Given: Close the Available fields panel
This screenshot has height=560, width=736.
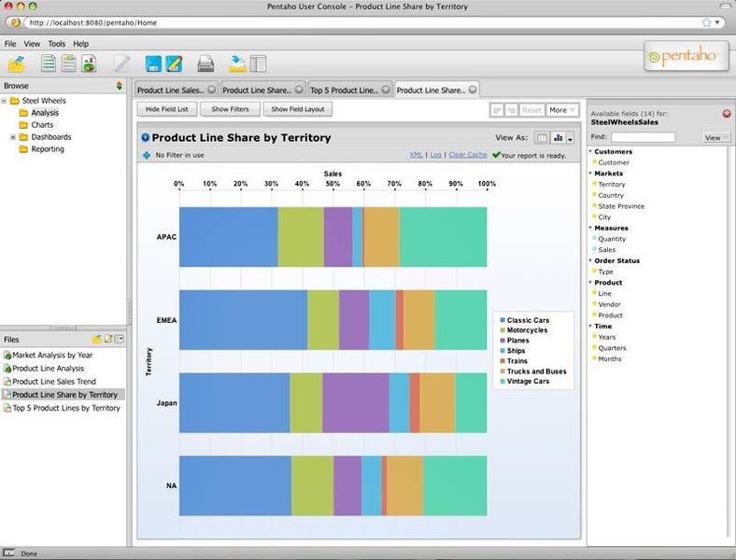Looking at the screenshot, I should (726, 114).
